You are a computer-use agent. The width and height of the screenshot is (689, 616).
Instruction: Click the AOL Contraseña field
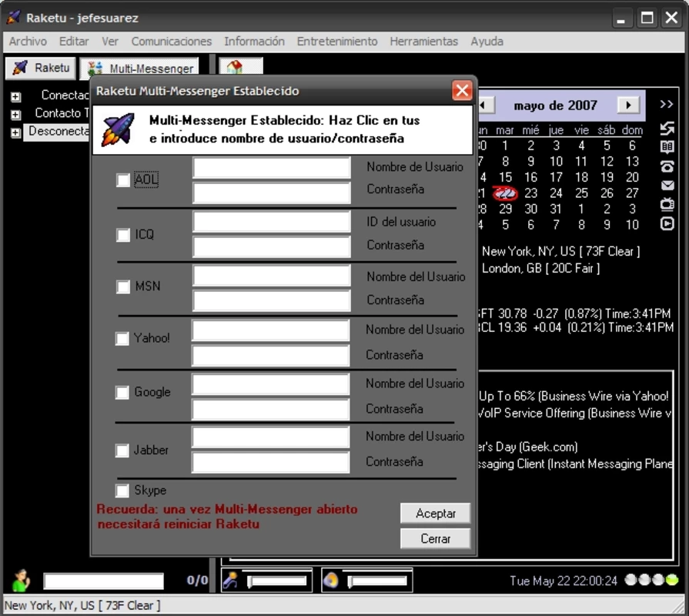pos(272,193)
